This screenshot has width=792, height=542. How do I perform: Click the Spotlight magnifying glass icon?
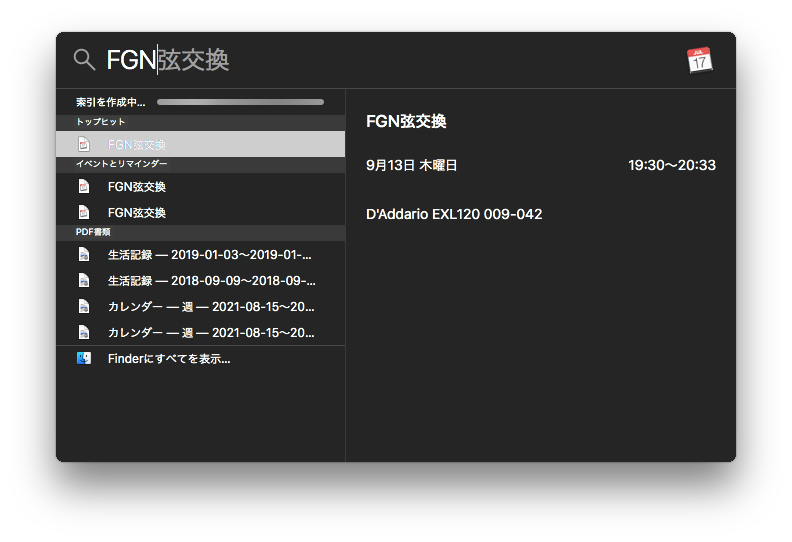click(x=84, y=60)
